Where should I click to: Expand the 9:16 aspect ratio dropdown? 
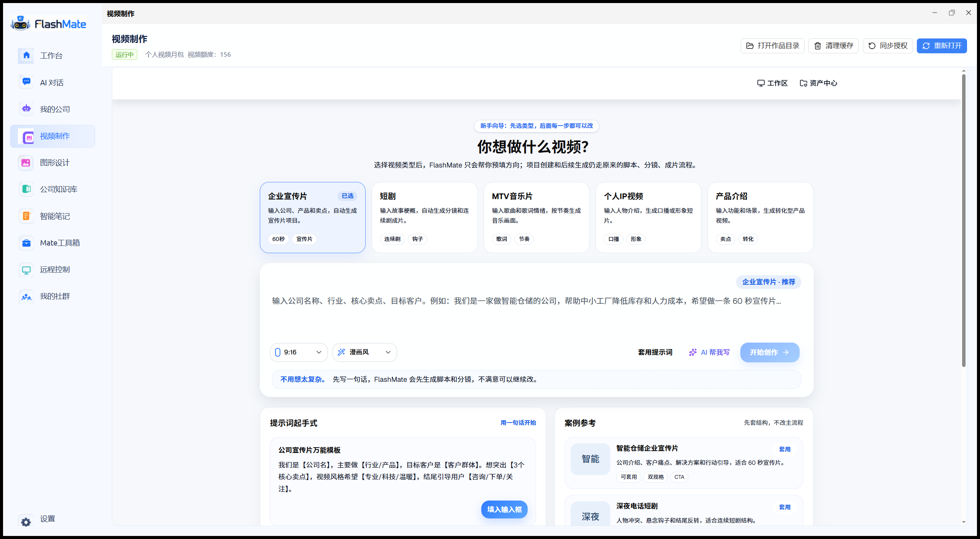[299, 352]
